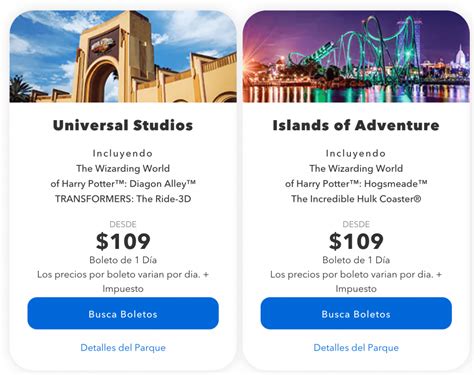Click The Incredible Hulk Coaster text

(x=356, y=199)
